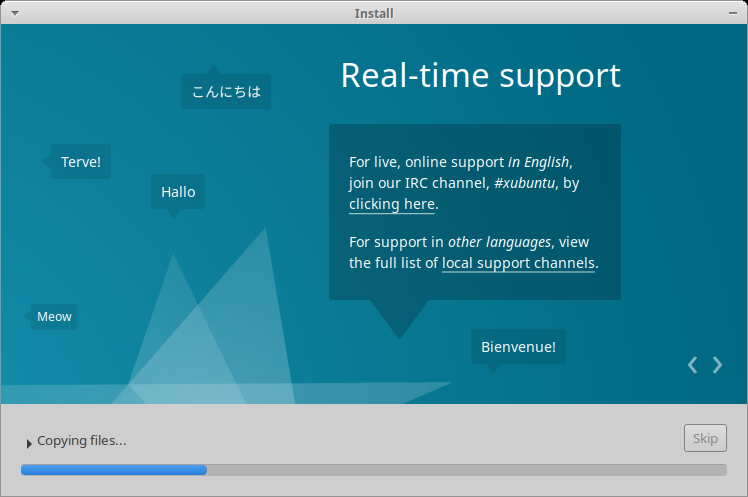Click the "in English" italic text
The height and width of the screenshot is (497, 748).
(539, 161)
